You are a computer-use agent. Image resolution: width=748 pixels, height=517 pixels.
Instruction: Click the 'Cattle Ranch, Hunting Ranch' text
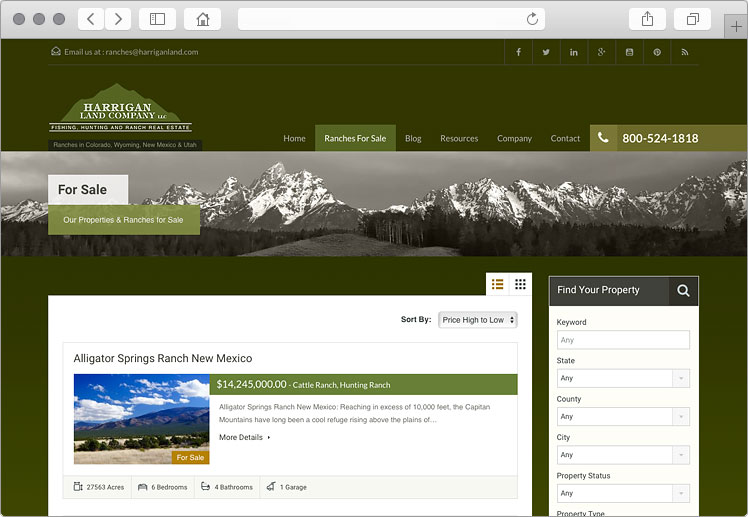coord(341,385)
